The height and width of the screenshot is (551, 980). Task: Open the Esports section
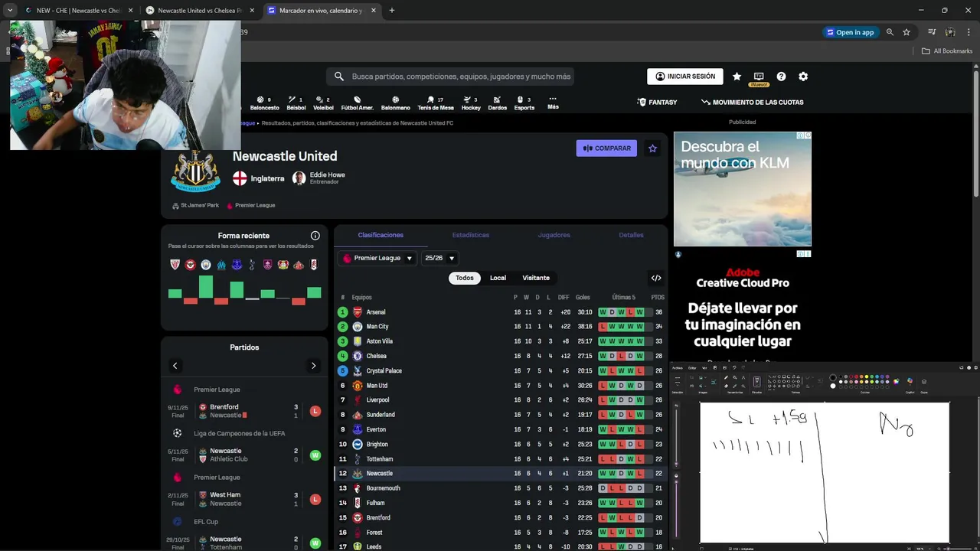pos(524,103)
